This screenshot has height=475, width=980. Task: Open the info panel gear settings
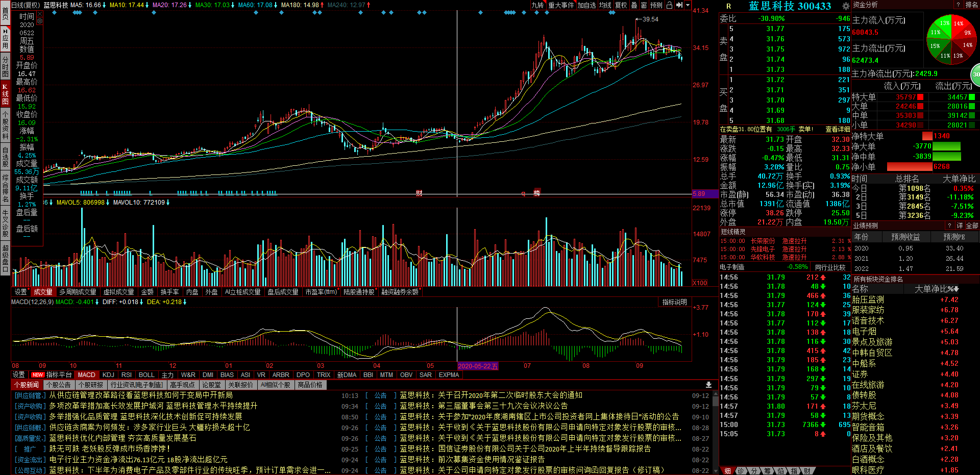[x=39, y=22]
